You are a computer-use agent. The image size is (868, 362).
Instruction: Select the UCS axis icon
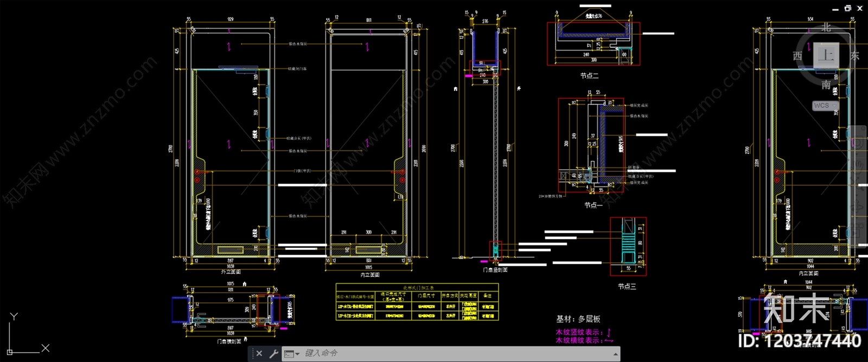27,333
